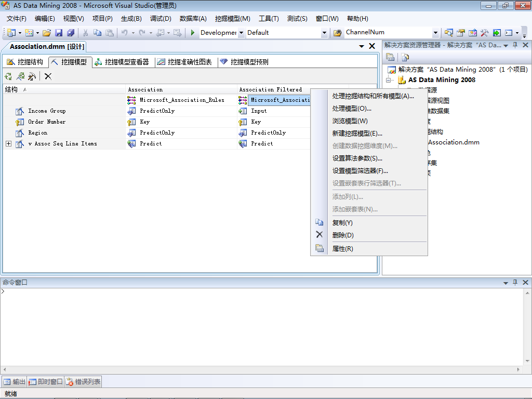532x399 pixels.
Task: Click inside the Command Window prompt area
Action: click(261, 327)
